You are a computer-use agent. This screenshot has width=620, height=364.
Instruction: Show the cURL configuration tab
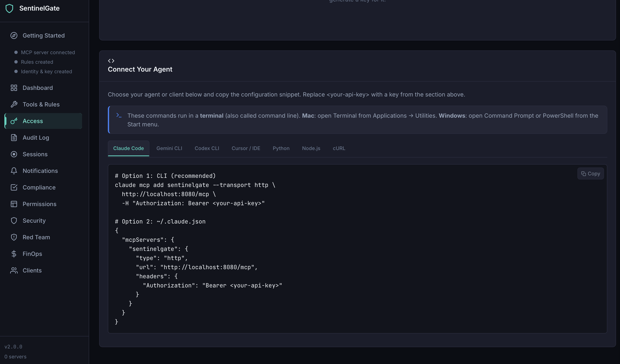pyautogui.click(x=339, y=148)
